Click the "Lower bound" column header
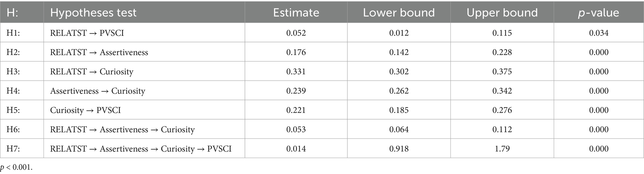The image size is (644, 174). tap(399, 12)
